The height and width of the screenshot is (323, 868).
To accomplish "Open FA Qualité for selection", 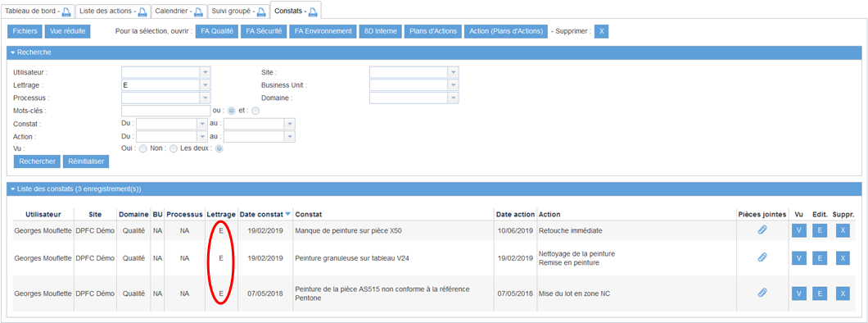I will point(216,32).
